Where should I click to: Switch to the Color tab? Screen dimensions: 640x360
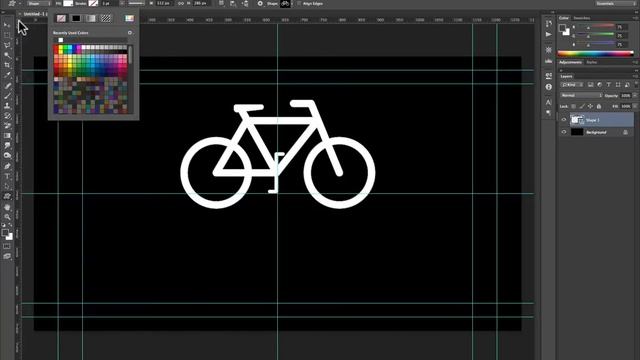[564, 18]
